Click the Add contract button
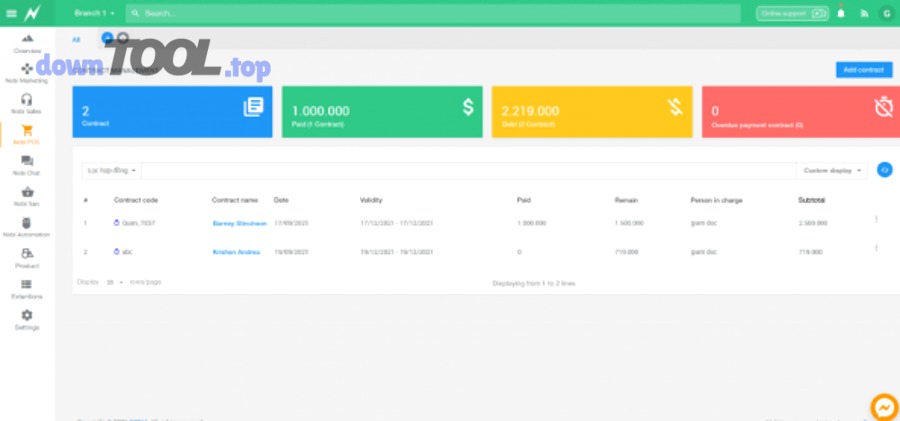900x421 pixels. point(863,70)
